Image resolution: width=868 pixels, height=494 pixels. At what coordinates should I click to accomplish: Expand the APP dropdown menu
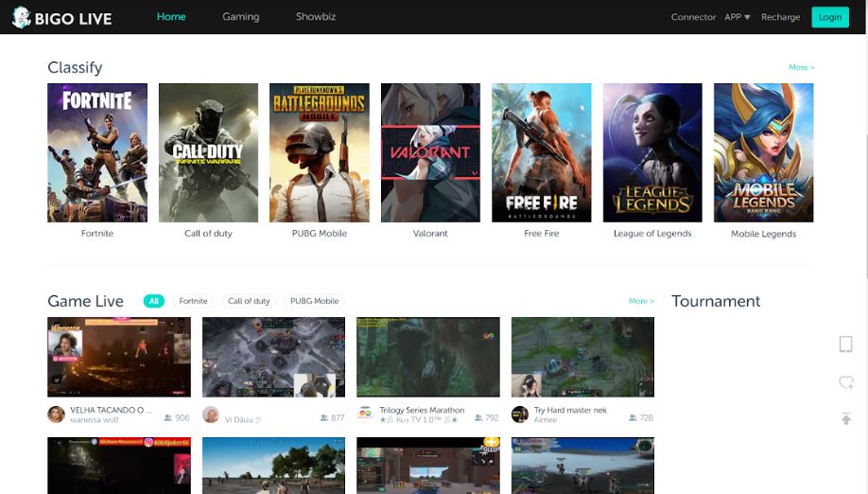(737, 17)
